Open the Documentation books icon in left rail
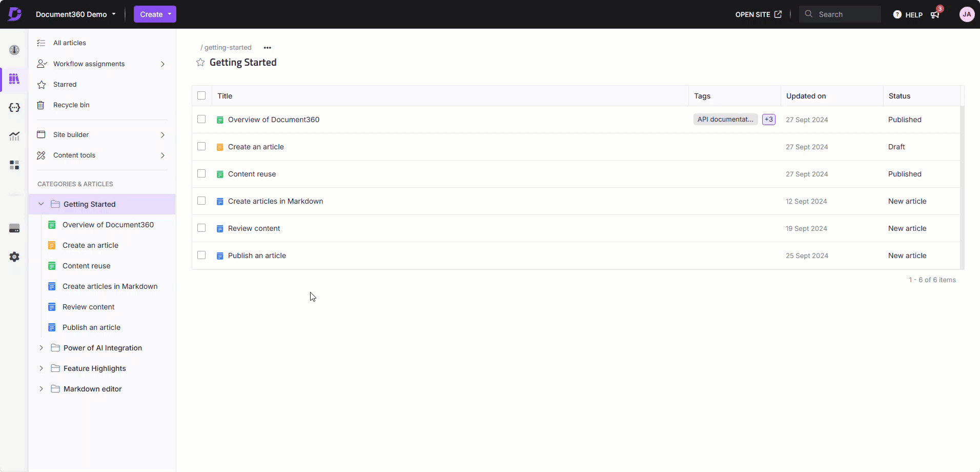This screenshot has width=980, height=472. pyautogui.click(x=14, y=78)
